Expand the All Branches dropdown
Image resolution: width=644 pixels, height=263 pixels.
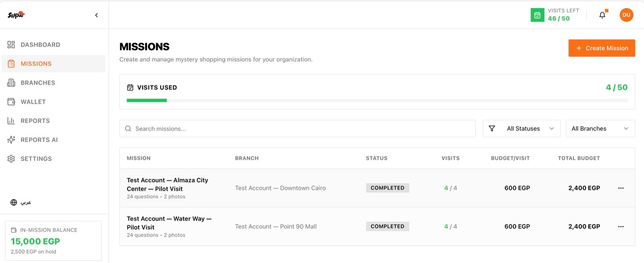click(x=600, y=129)
